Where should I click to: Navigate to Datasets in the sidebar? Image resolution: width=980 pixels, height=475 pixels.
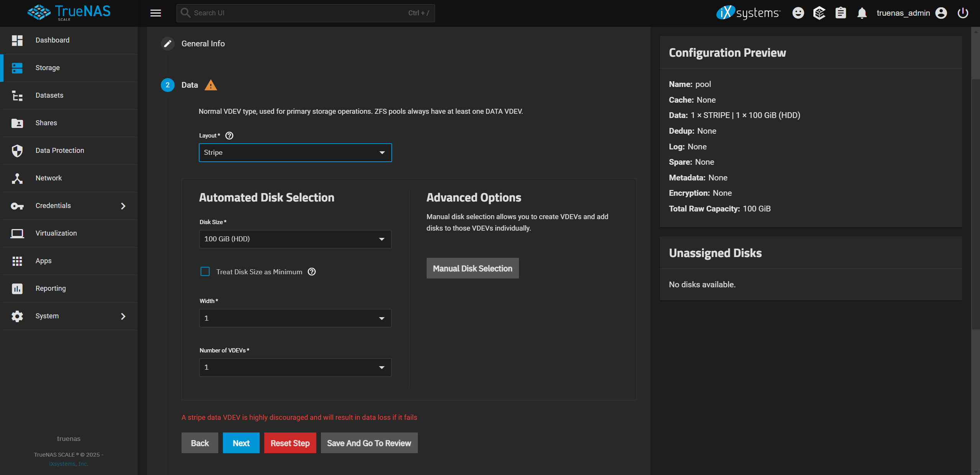49,95
